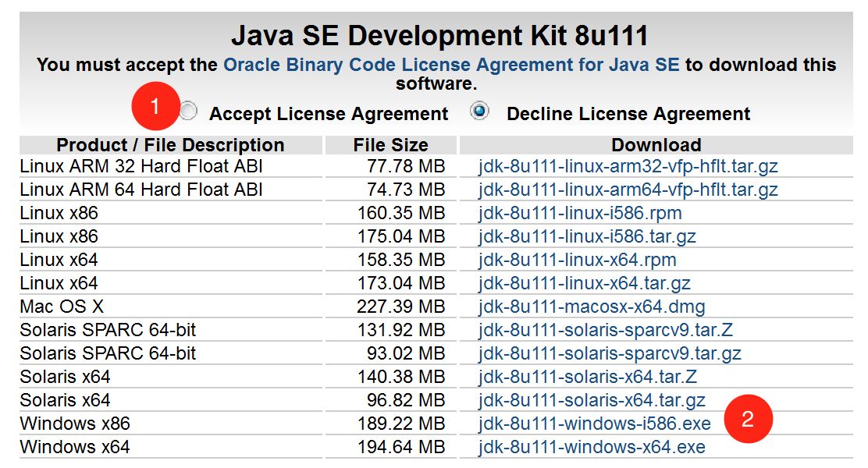Download jdk-8u111-solaris-x64.tar.gz
The width and height of the screenshot is (868, 468).
pos(592,400)
